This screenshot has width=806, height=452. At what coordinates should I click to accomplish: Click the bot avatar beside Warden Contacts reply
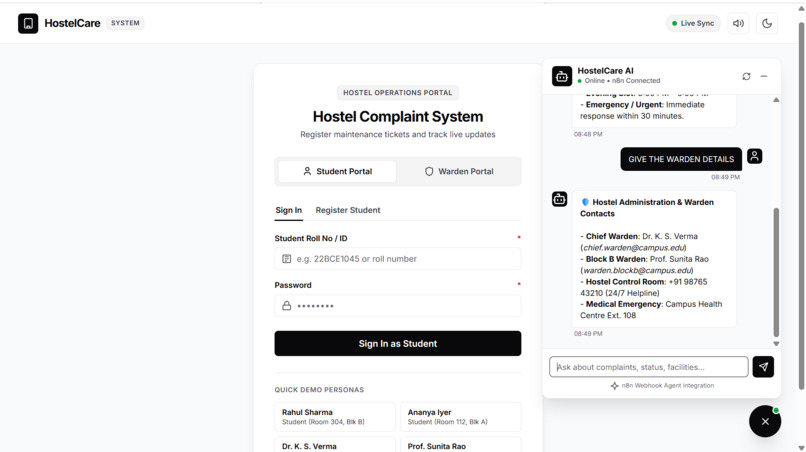point(559,199)
